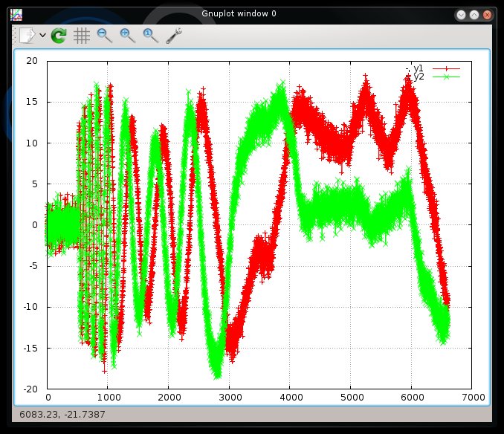The image size is (504, 434).
Task: Open the export/copy document icon
Action: [27, 35]
